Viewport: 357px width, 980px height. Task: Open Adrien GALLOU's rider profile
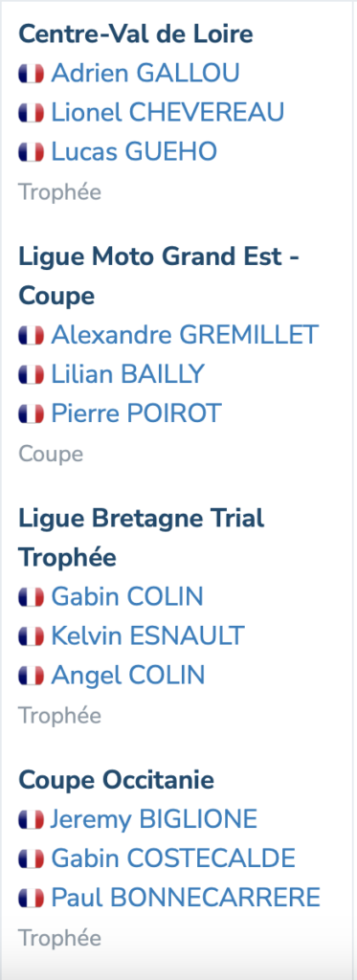(x=145, y=74)
